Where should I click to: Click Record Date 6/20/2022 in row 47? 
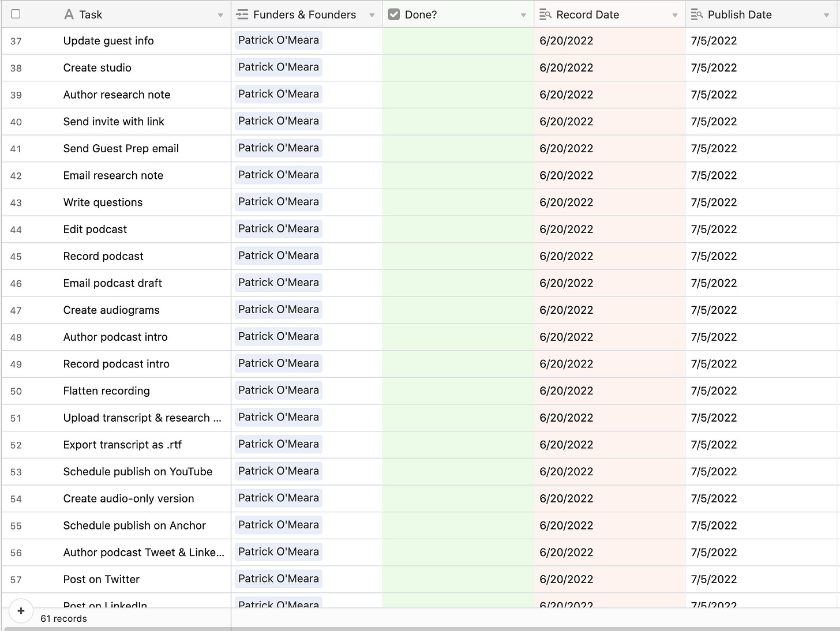(x=566, y=310)
